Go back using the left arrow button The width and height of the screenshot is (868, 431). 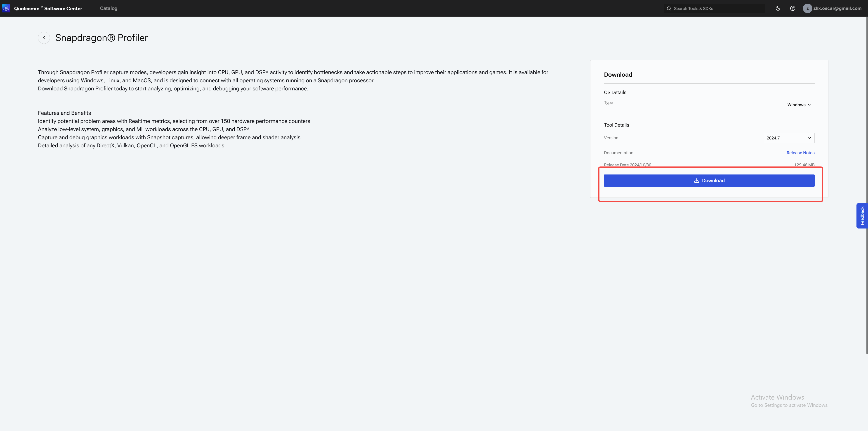[x=44, y=38]
